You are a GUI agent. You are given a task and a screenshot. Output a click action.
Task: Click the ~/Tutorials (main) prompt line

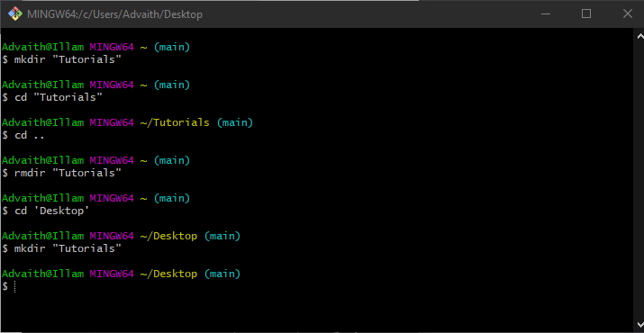tap(127, 122)
